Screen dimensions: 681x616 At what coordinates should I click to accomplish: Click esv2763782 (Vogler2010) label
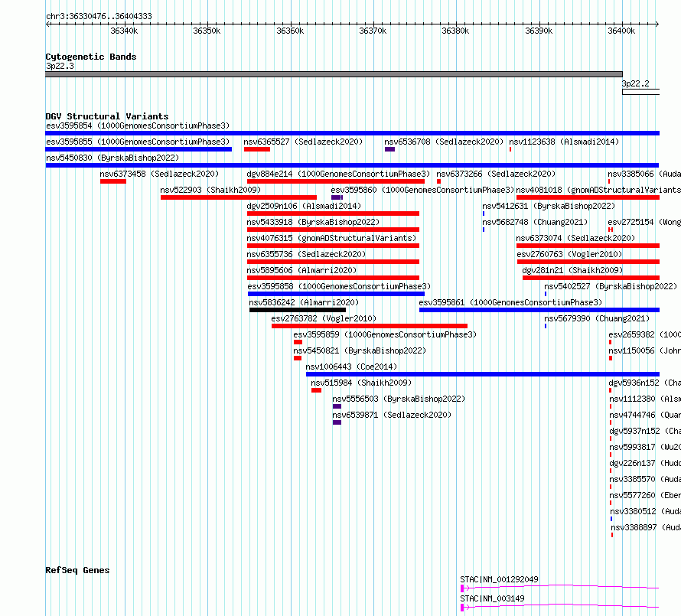coord(324,319)
